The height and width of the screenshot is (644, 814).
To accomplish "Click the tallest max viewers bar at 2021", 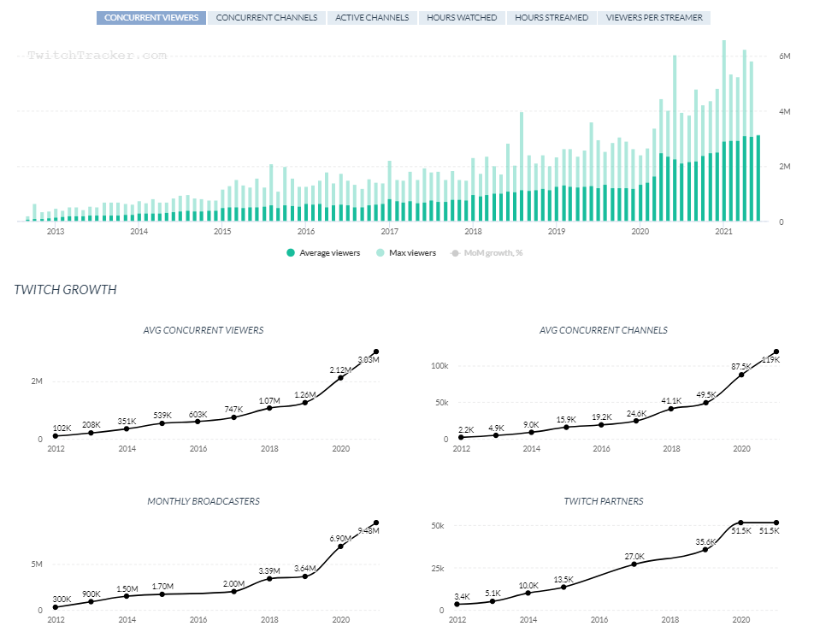I will point(724,91).
